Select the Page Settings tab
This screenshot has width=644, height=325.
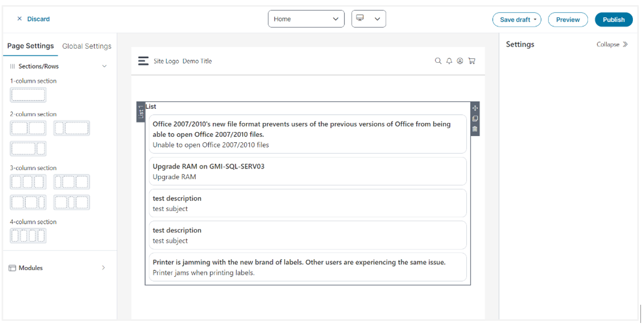point(30,46)
